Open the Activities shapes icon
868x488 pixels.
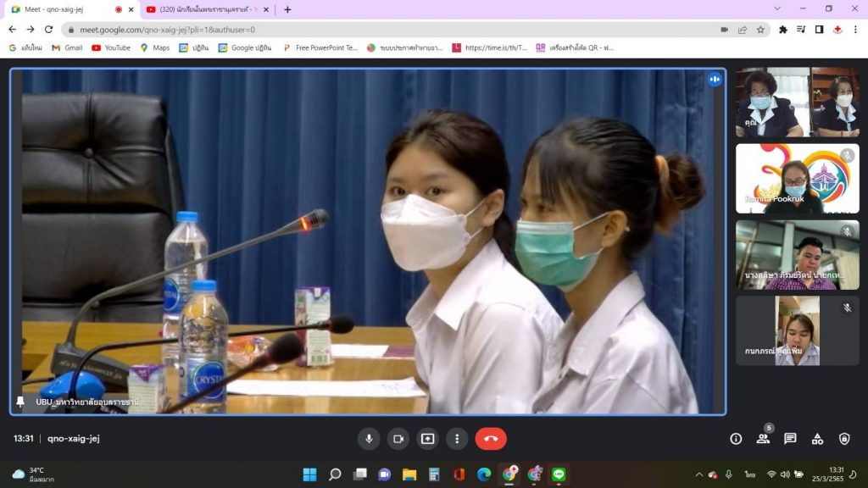pos(817,439)
